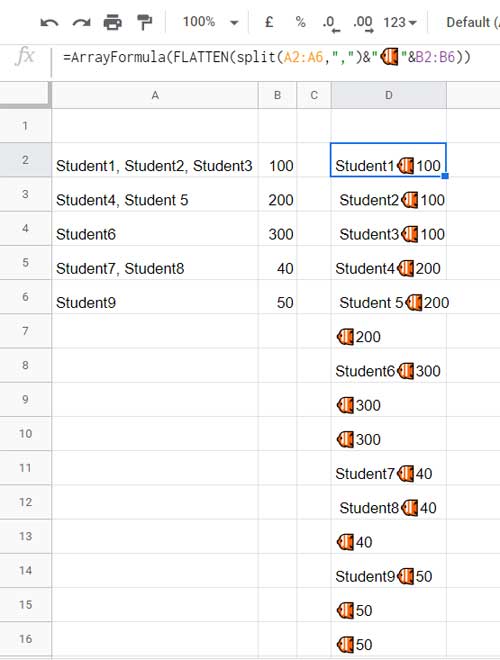
Task: Select the Paint format roller icon
Action: pos(144,22)
